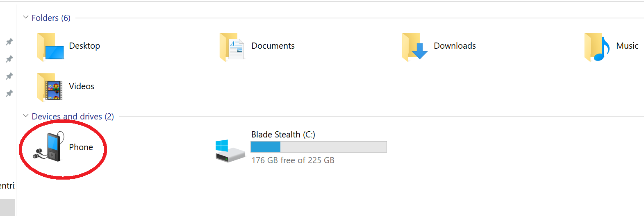Select the Desktop folder icon

(x=50, y=47)
